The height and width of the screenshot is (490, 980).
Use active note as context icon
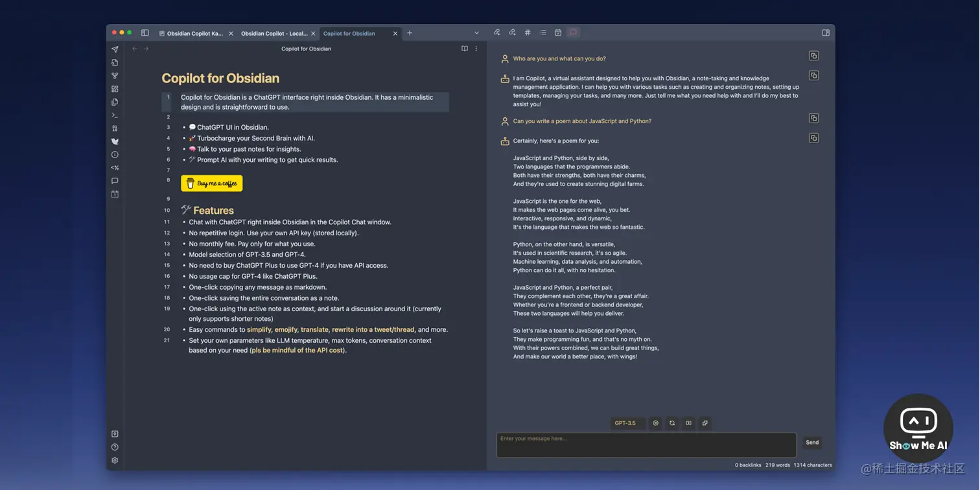pos(705,423)
